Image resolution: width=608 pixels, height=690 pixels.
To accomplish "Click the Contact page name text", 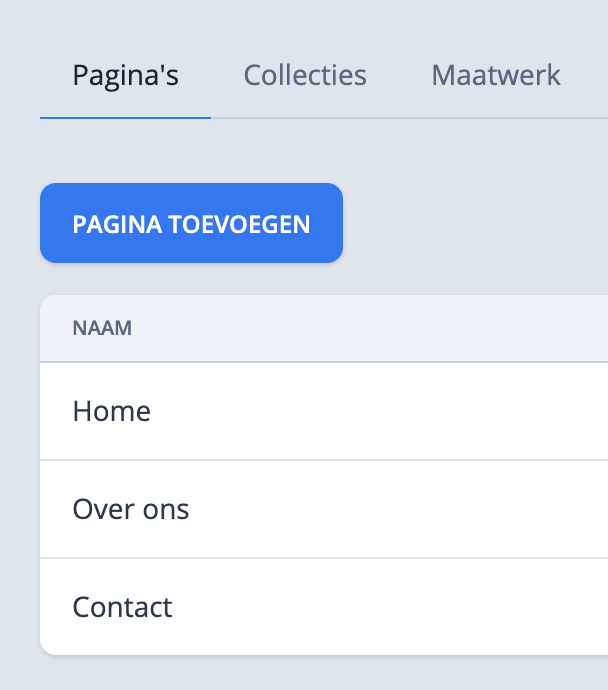I will click(122, 607).
